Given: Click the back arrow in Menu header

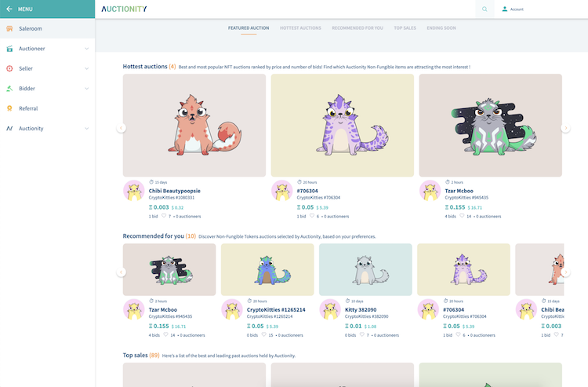Looking at the screenshot, I should coord(9,9).
